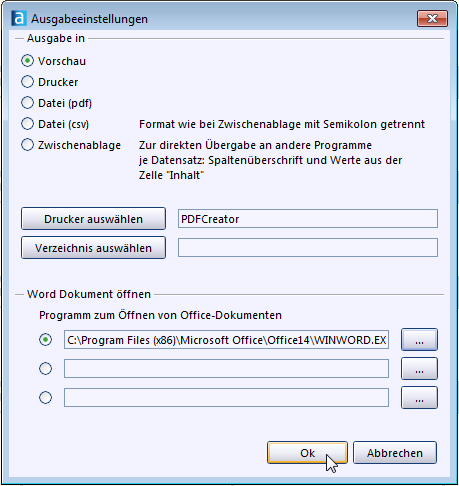Select the second Office program radio button
This screenshot has height=486, width=459.
click(45, 369)
